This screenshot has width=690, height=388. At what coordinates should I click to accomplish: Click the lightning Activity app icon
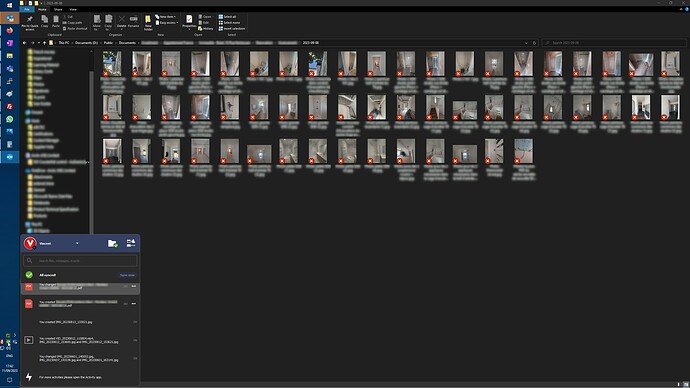(x=29, y=377)
